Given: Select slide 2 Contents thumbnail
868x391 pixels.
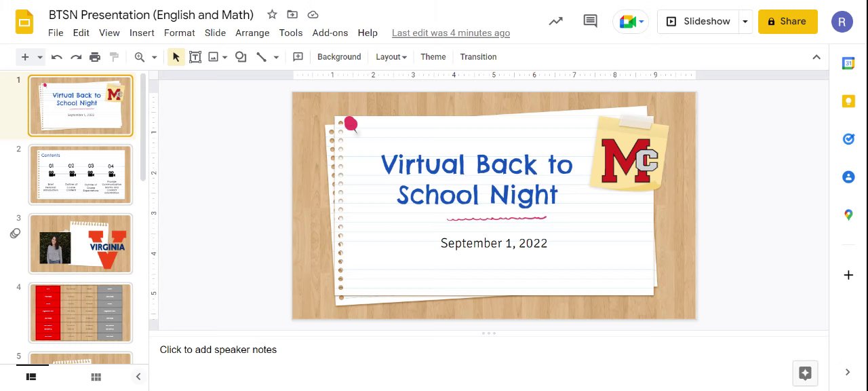Looking at the screenshot, I should [81, 174].
